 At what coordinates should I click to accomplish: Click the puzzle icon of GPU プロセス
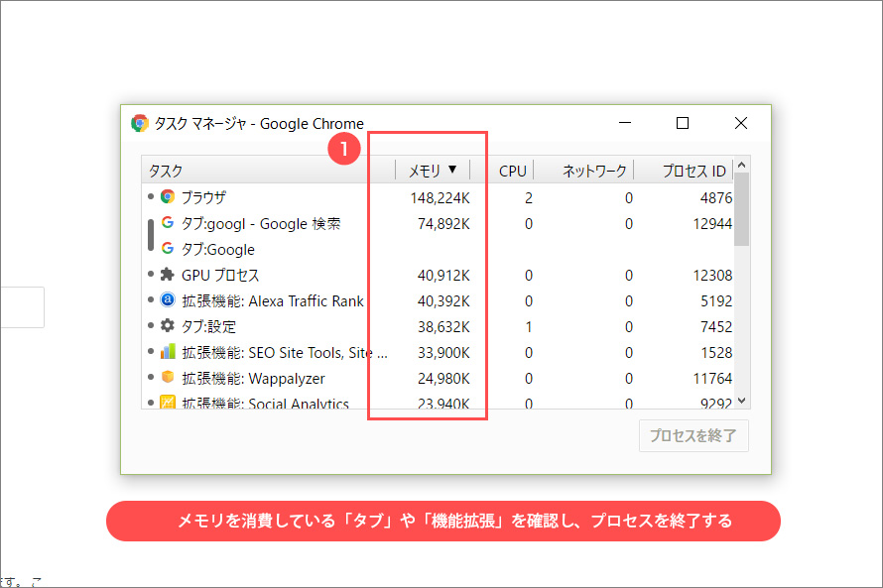pyautogui.click(x=168, y=274)
